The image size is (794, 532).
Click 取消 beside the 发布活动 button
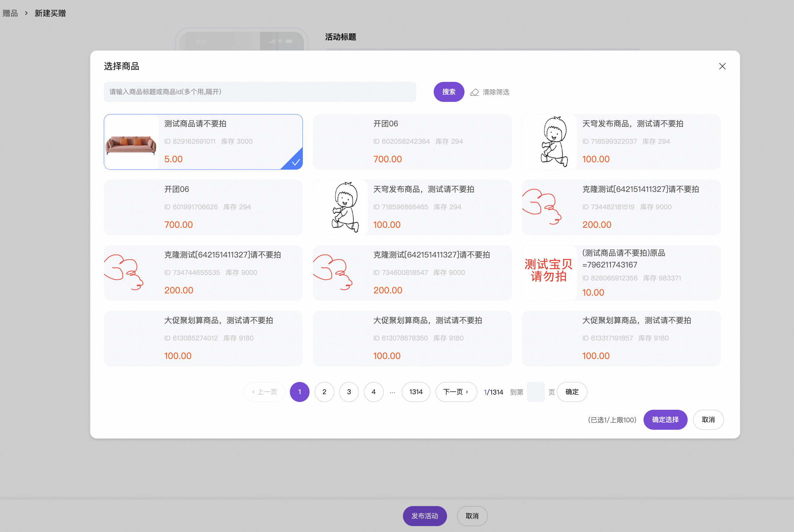pos(472,516)
